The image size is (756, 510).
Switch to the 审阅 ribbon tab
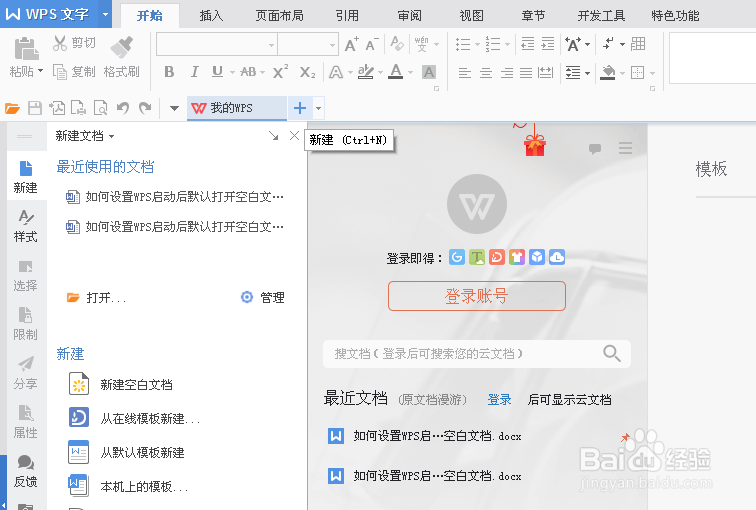click(409, 16)
